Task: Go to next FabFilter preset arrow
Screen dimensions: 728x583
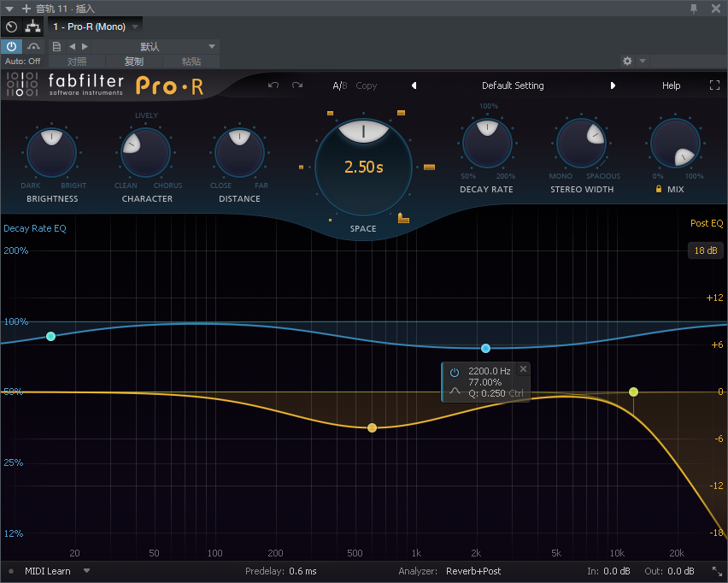Action: point(613,85)
